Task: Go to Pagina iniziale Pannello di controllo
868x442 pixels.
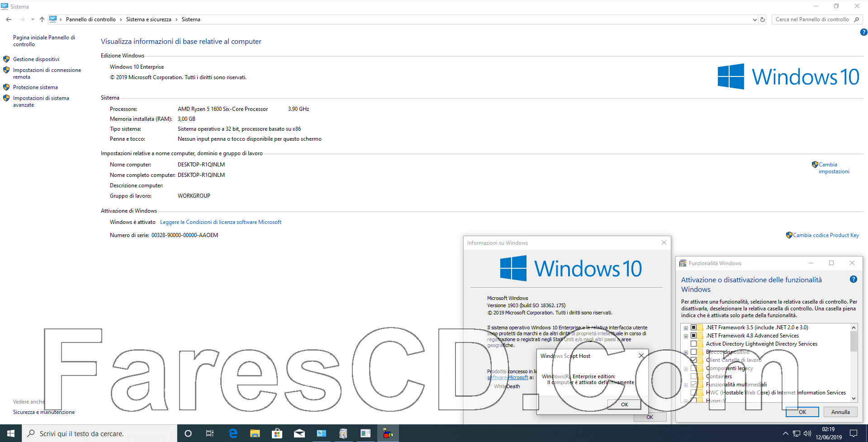Action: tap(44, 41)
